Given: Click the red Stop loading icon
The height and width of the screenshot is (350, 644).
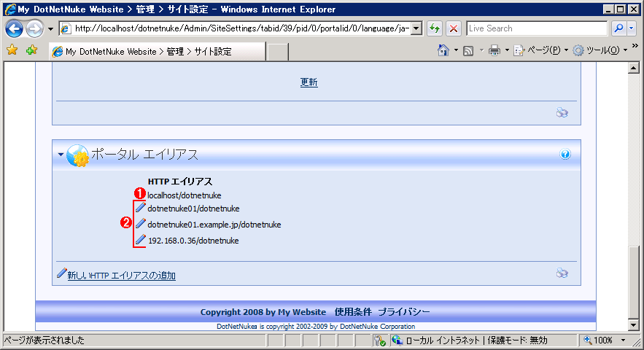Looking at the screenshot, I should (x=454, y=28).
